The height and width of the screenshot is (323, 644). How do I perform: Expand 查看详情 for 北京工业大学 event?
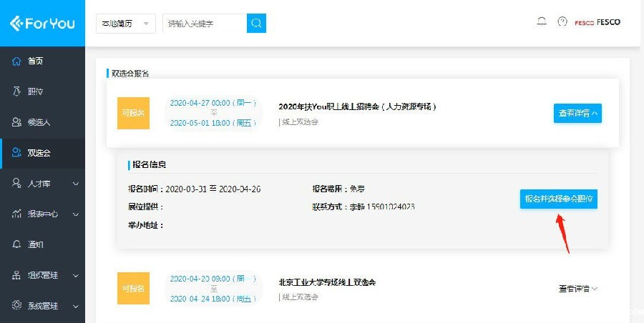click(x=577, y=289)
